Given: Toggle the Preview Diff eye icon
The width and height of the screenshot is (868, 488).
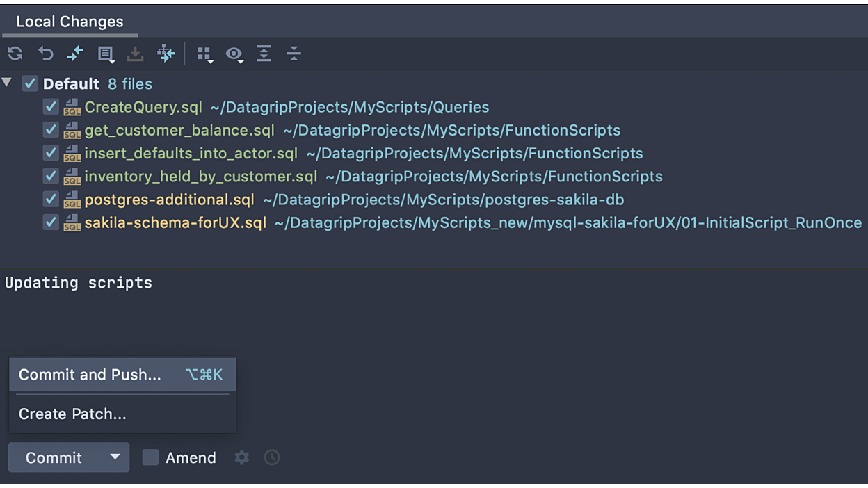Looking at the screenshot, I should (234, 54).
